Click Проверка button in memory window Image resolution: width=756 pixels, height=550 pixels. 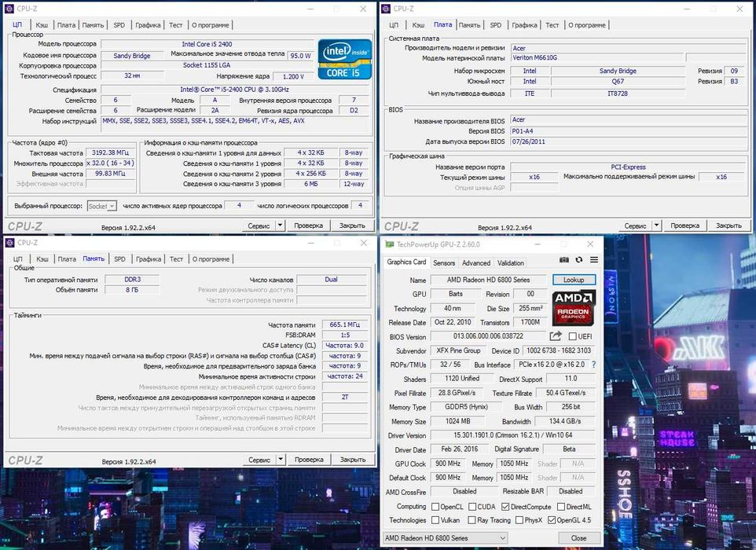(x=309, y=460)
